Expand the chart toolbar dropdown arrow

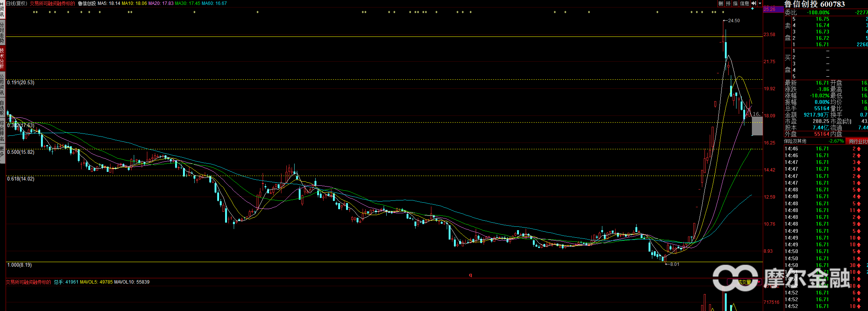pyautogui.click(x=760, y=3)
